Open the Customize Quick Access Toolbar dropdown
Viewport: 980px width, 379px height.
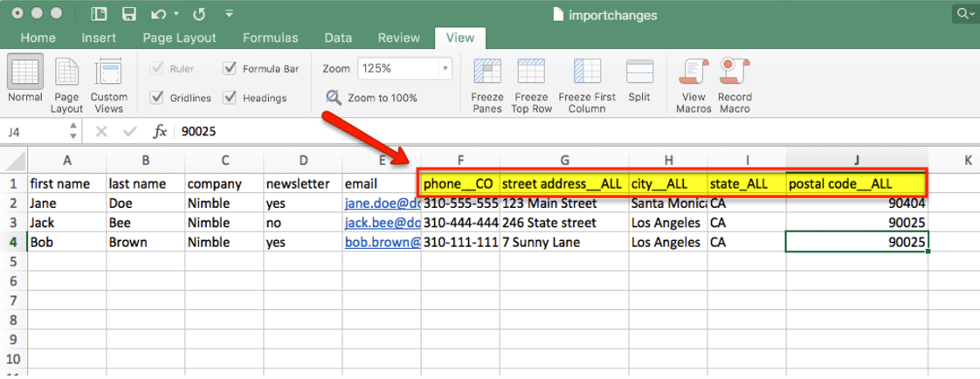(229, 14)
